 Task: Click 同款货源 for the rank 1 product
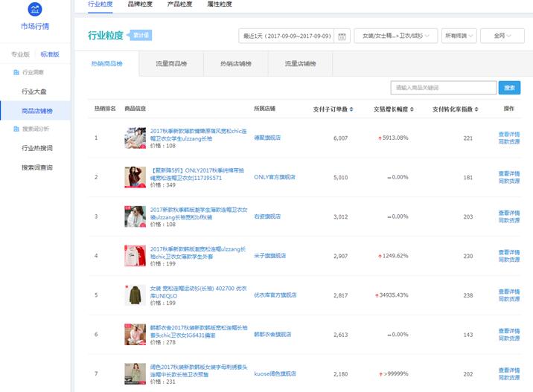(x=509, y=141)
